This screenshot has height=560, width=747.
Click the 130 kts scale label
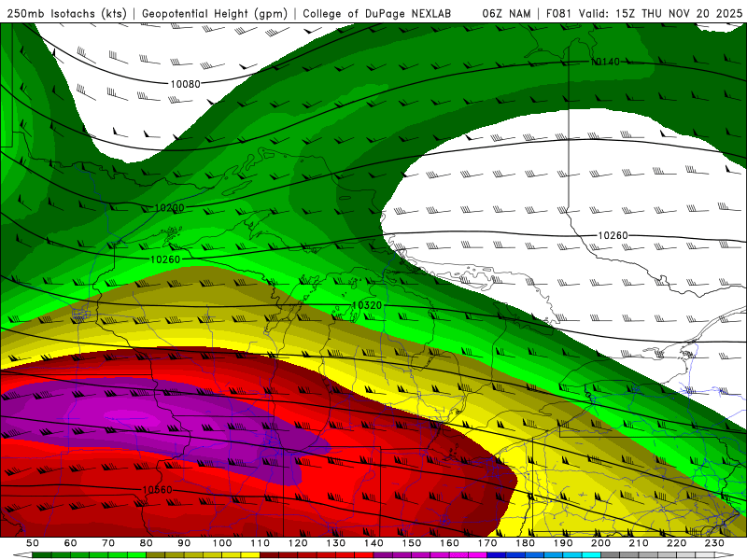pyautogui.click(x=336, y=543)
